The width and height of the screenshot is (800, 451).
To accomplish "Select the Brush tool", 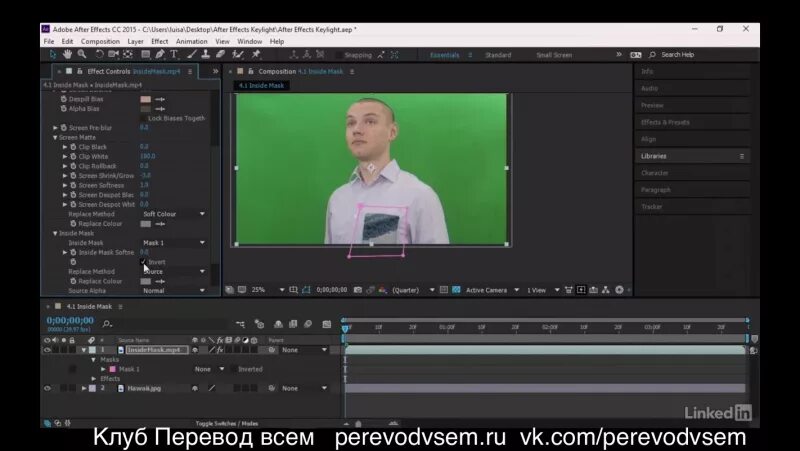I will coord(192,54).
